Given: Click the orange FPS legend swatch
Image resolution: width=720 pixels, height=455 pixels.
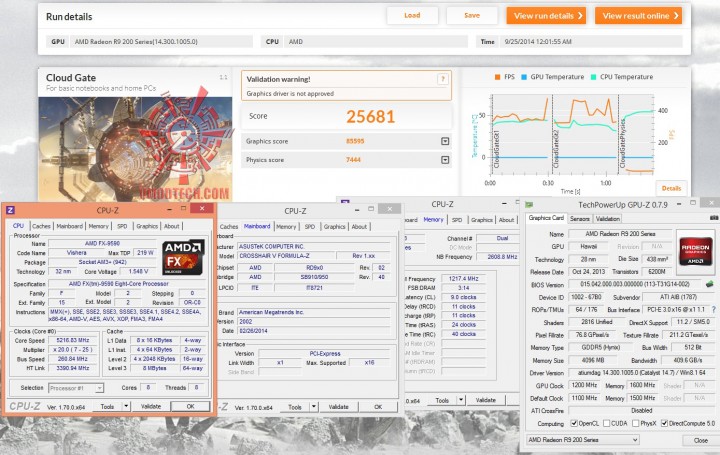Looking at the screenshot, I should pos(497,77).
